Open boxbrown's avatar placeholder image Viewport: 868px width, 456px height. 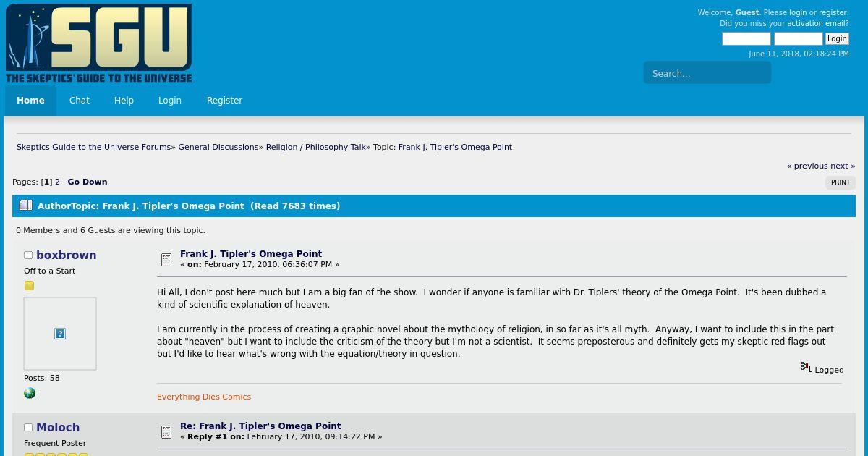[60, 334]
